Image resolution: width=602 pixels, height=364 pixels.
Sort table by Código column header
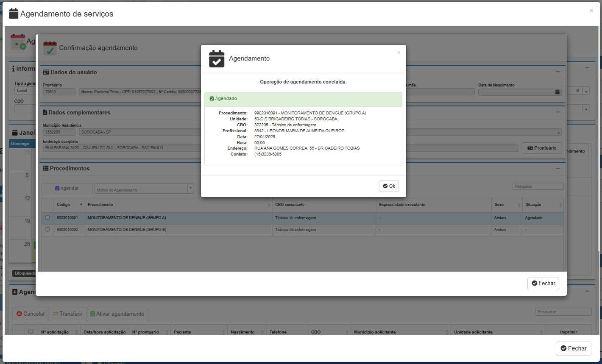point(69,205)
